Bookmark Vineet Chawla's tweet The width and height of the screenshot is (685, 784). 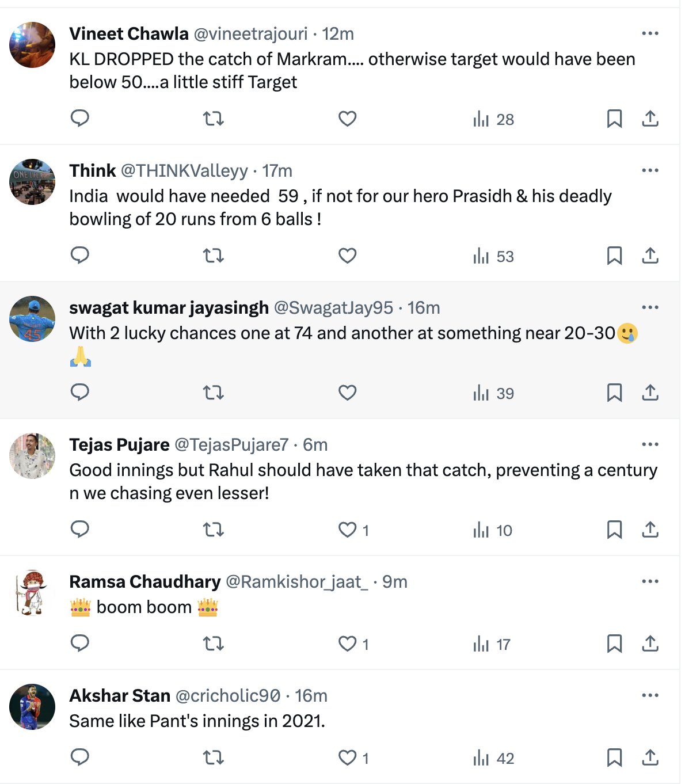[x=614, y=119]
